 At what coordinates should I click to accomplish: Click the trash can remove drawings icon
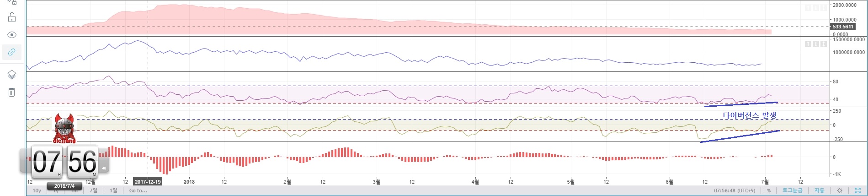click(12, 92)
